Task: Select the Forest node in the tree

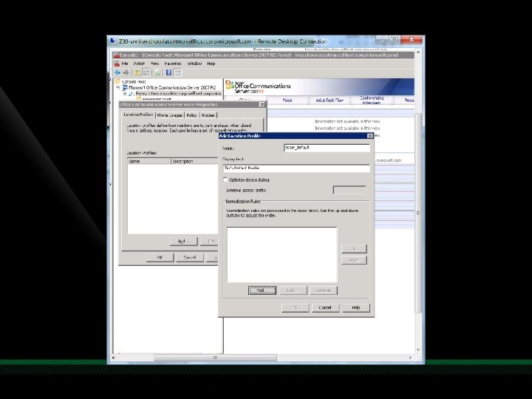Action: coord(179,93)
